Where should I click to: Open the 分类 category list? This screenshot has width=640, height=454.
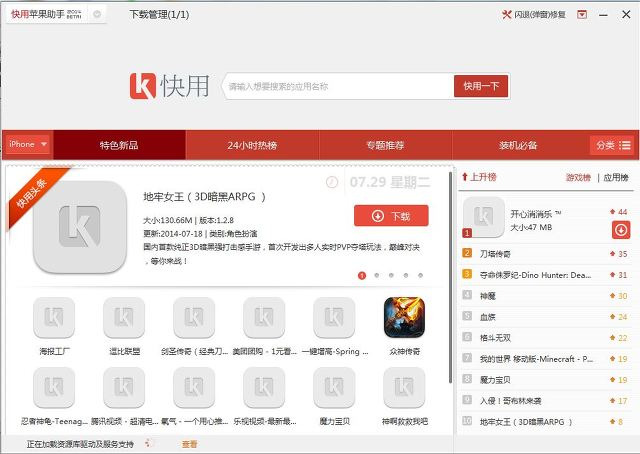coord(612,145)
